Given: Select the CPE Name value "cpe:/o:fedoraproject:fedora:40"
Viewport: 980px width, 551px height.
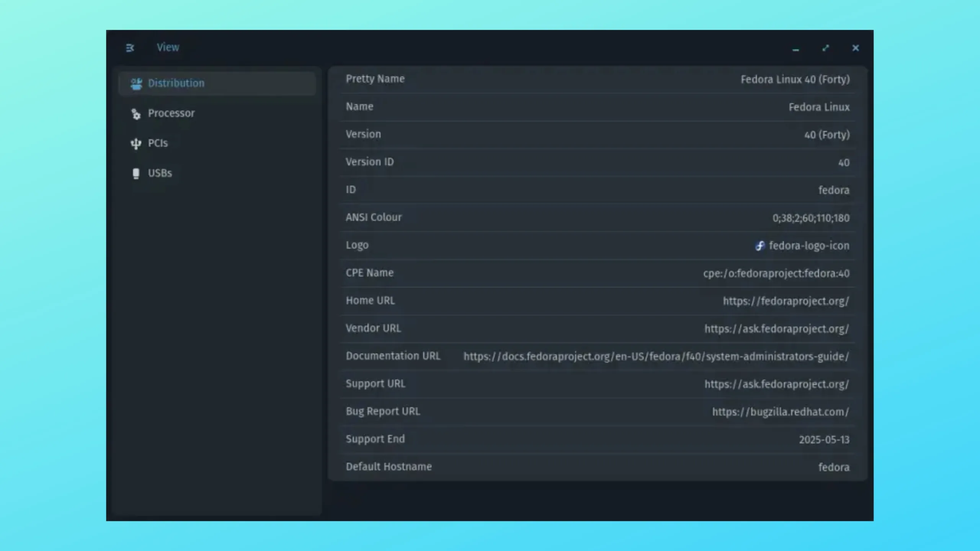Looking at the screenshot, I should [776, 274].
